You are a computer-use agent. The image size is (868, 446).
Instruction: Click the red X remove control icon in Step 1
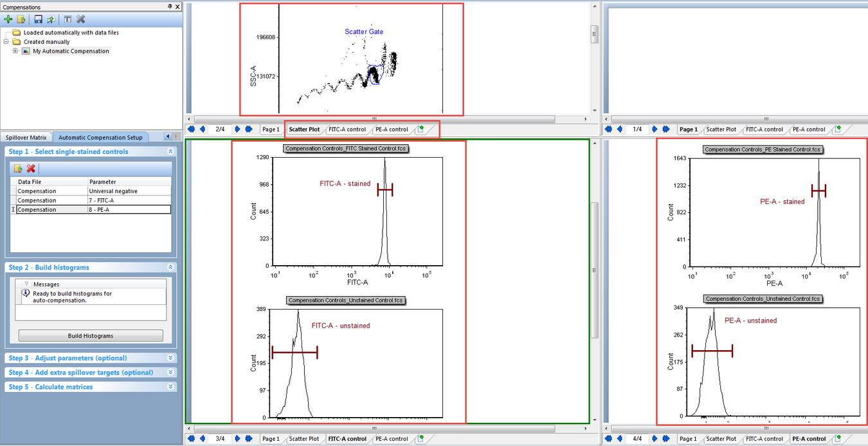pos(30,169)
